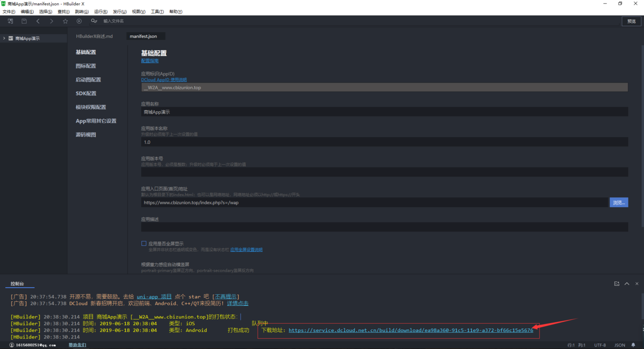644x349 pixels.
Task: Click 帮助我们 link in status bar
Action: click(x=77, y=345)
